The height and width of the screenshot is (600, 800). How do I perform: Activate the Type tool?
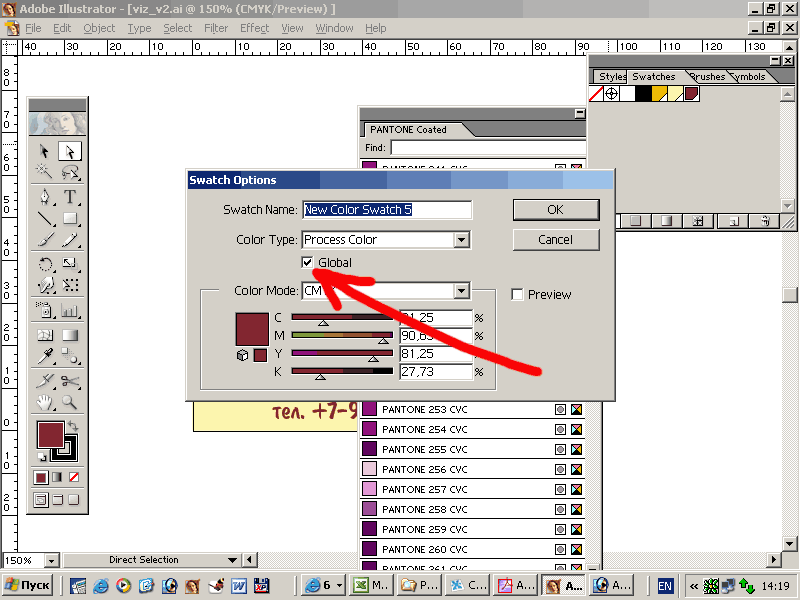coord(70,197)
